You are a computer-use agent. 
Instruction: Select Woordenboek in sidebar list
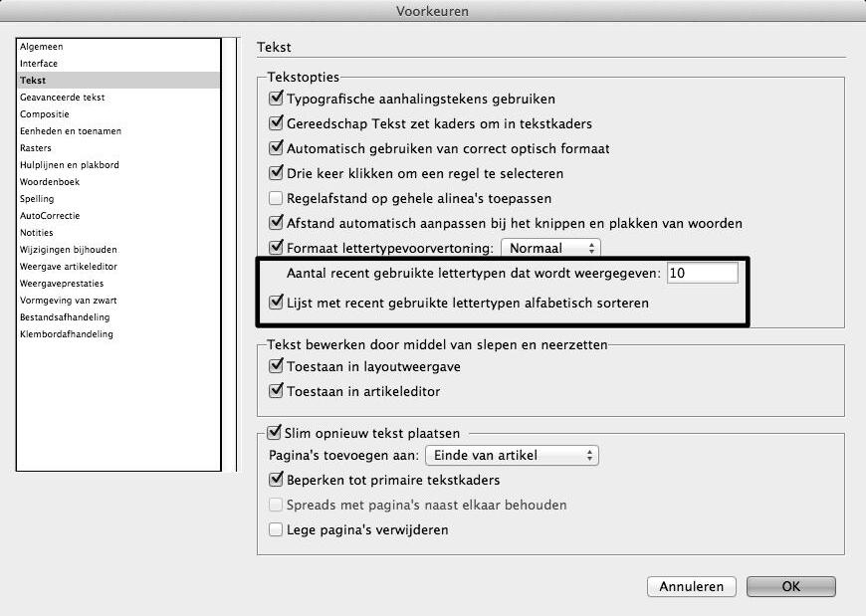pos(50,182)
